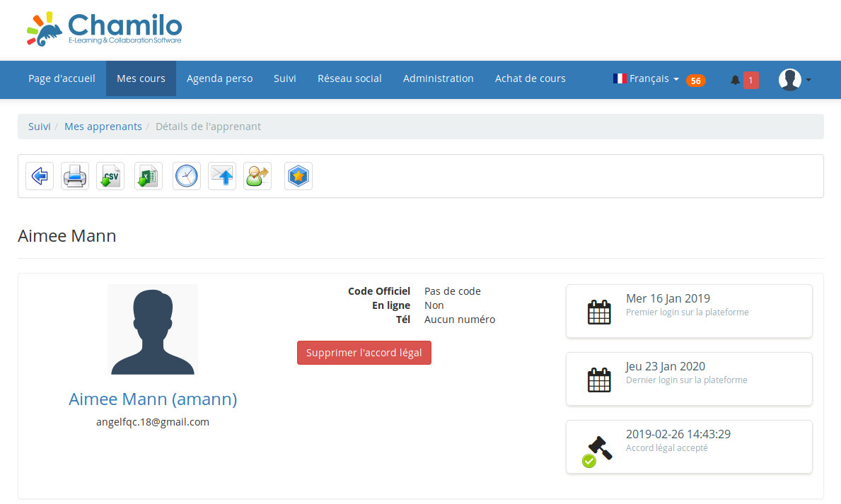Click the Supprimer l'accord légal button
Image resolution: width=841 pixels, height=504 pixels.
pyautogui.click(x=364, y=352)
